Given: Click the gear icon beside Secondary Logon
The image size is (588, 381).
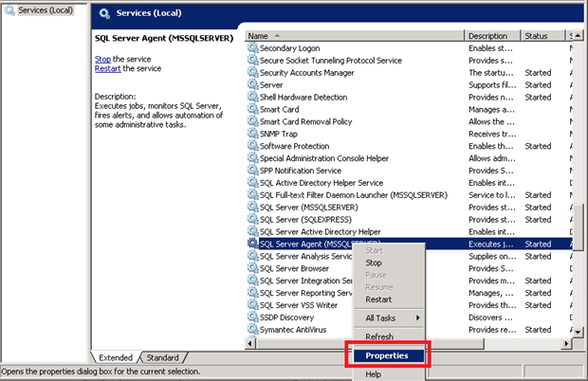Looking at the screenshot, I should pyautogui.click(x=253, y=47).
